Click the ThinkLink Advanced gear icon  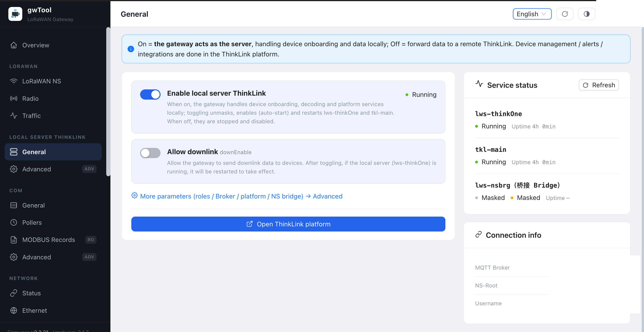(14, 169)
